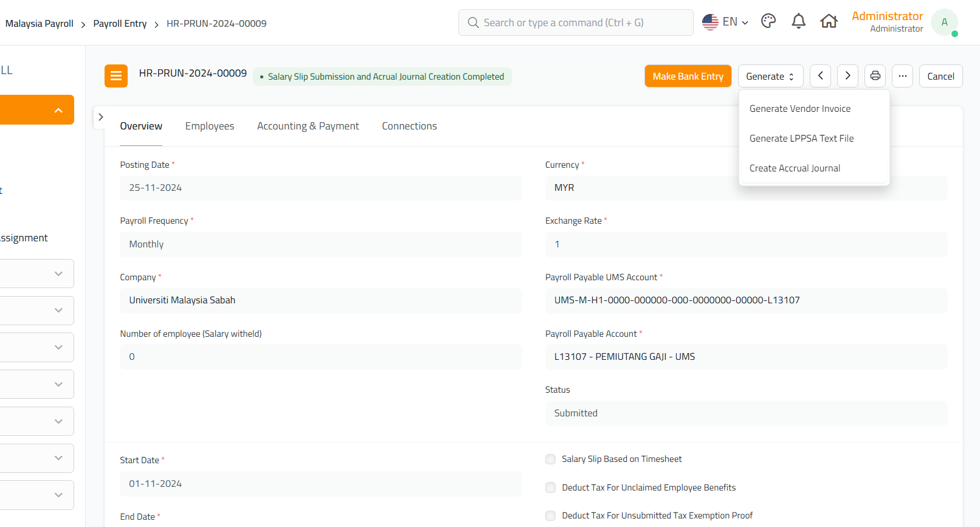Go to next payroll entry record
The height and width of the screenshot is (527, 980).
click(847, 76)
